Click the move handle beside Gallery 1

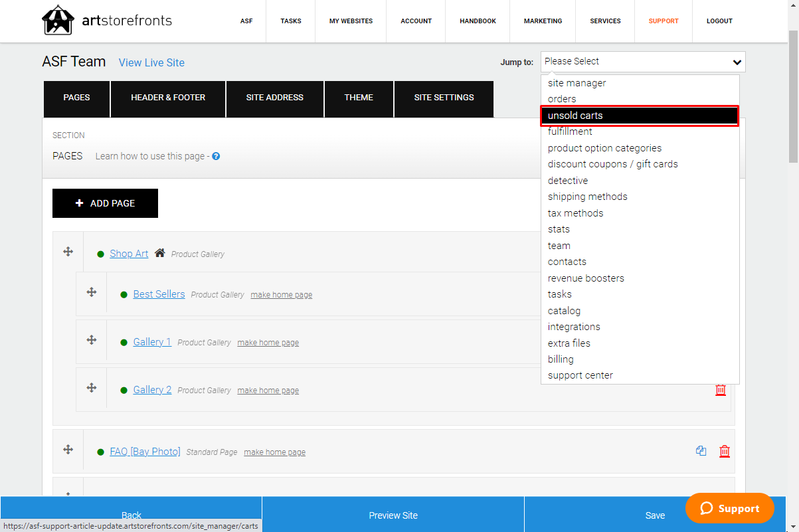pos(92,340)
